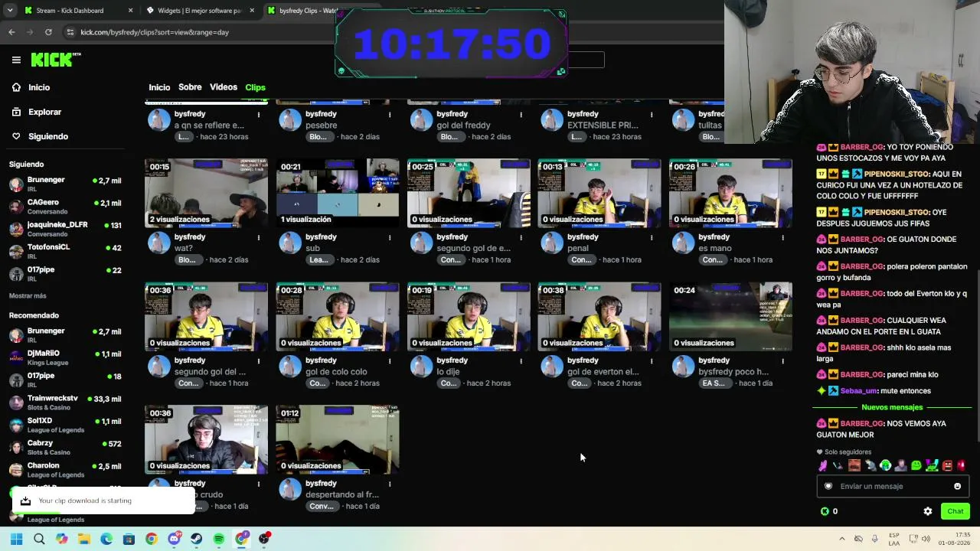
Task: Go back with the browser back arrow
Action: [x=11, y=32]
